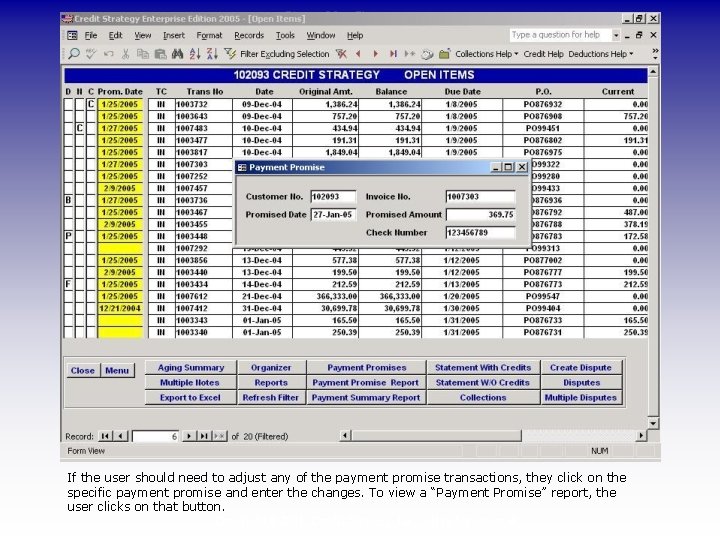Viewport: 720px width, 540px height.
Task: Click the Copy toolbar icon
Action: point(143,54)
